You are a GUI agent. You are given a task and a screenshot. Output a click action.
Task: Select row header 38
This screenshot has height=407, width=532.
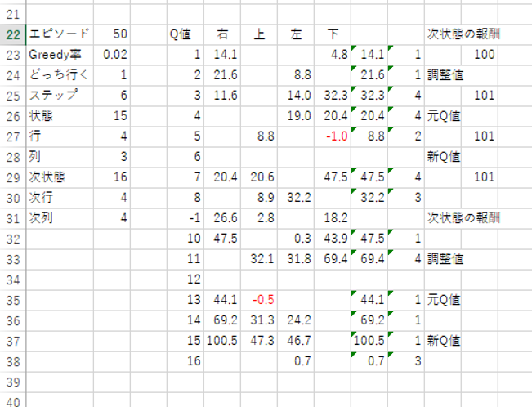click(13, 361)
